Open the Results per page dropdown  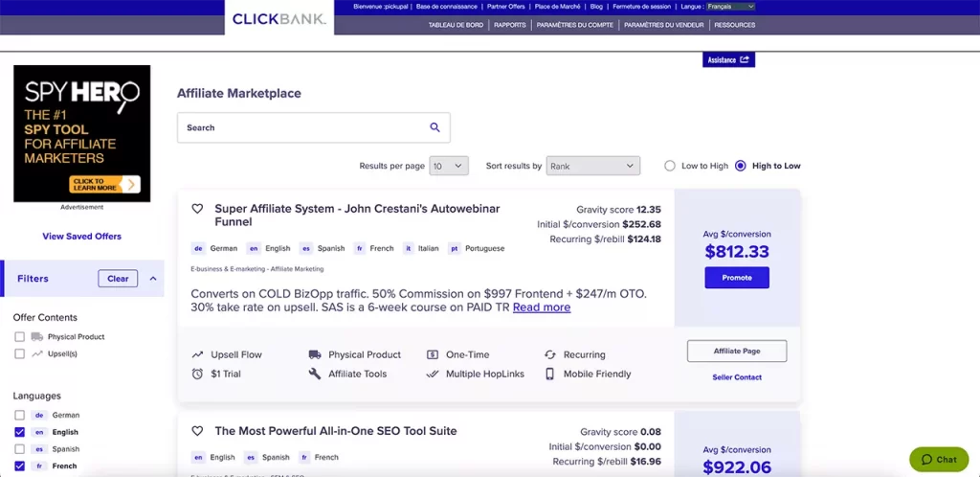pos(449,166)
